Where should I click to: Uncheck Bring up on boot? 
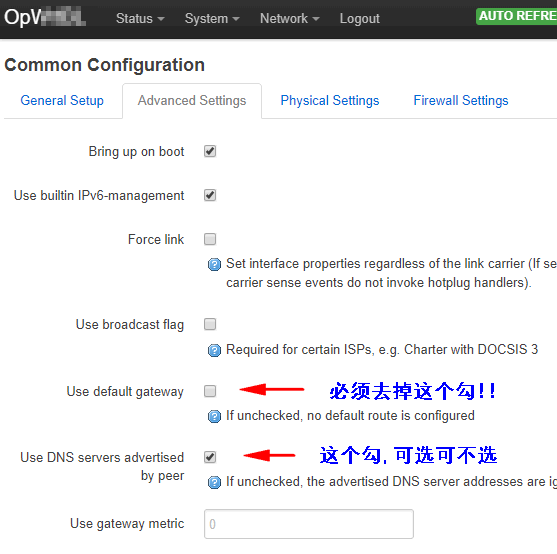point(210,151)
